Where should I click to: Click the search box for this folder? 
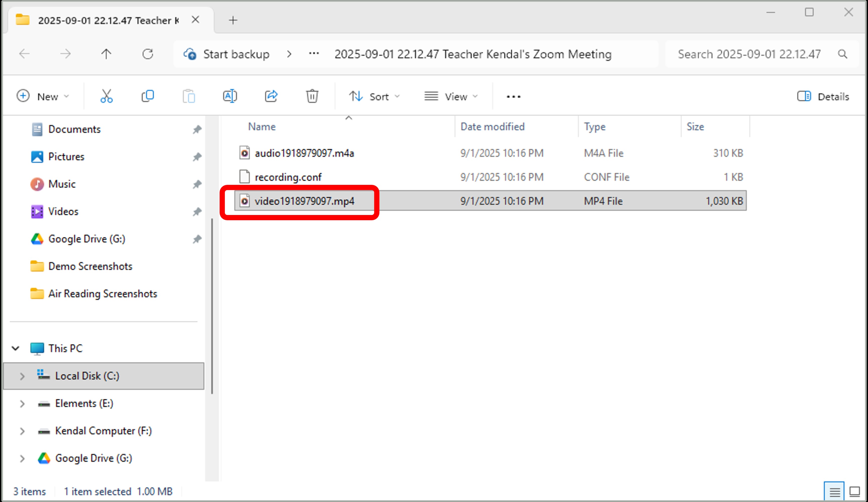[749, 54]
